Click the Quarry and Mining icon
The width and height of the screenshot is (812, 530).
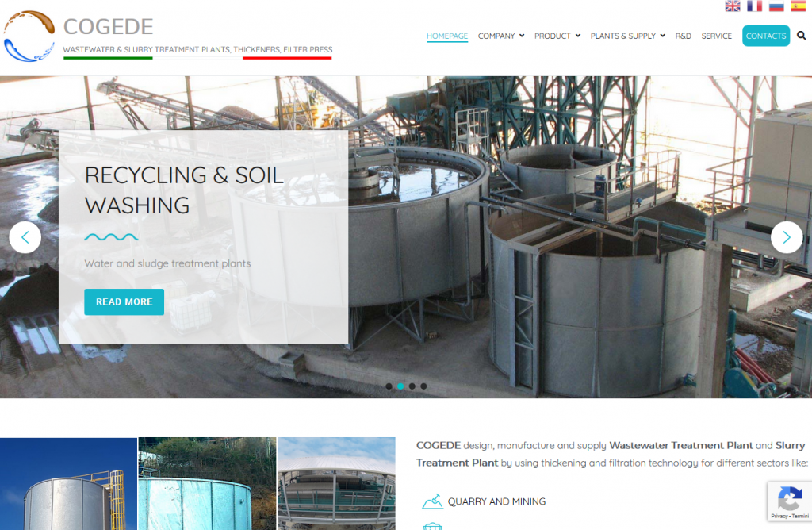click(432, 501)
